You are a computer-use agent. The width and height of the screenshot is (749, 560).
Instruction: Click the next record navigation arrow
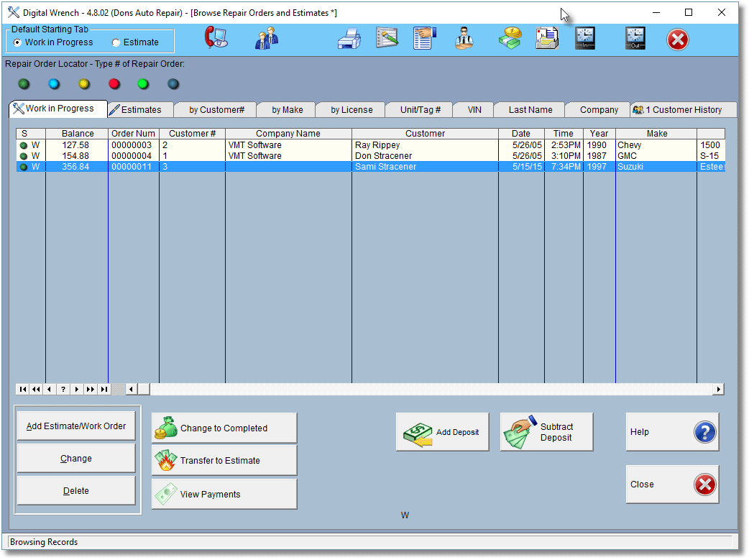[77, 389]
